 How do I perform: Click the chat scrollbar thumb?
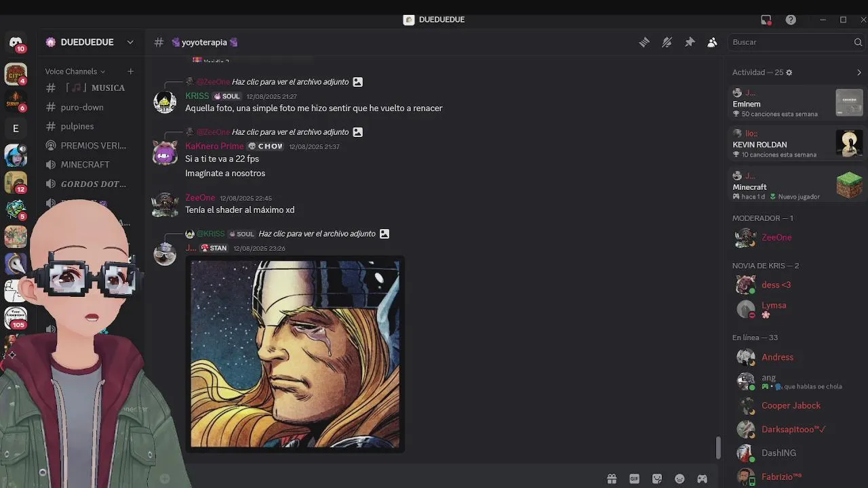(718, 447)
